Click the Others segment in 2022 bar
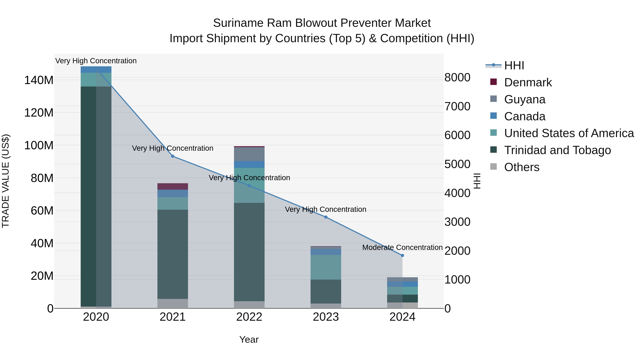The width and height of the screenshot is (644, 362). tap(249, 305)
